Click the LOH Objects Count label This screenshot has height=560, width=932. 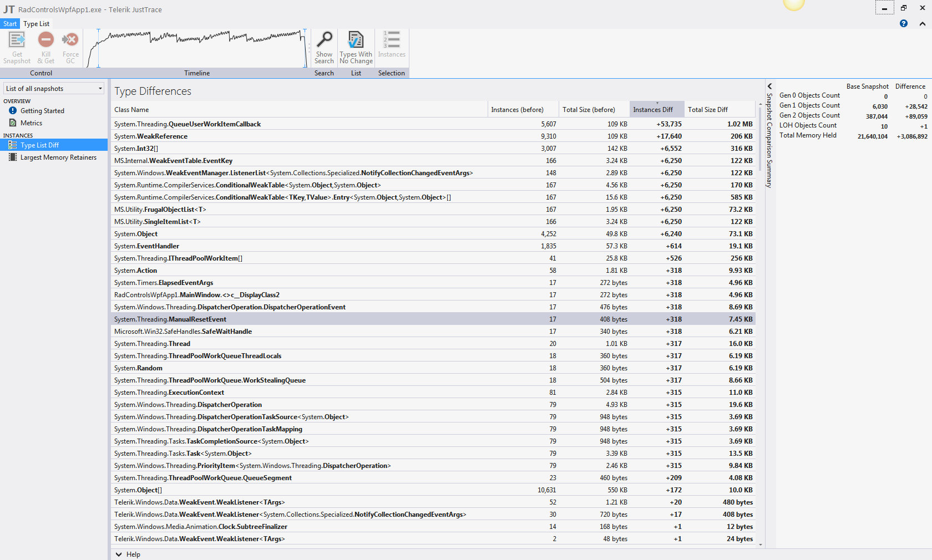(808, 125)
